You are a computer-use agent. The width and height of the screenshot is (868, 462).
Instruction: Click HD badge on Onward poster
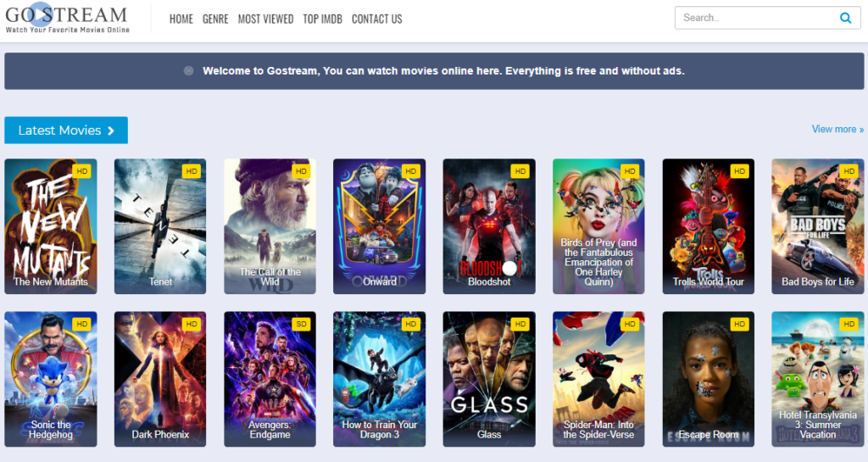tap(411, 171)
